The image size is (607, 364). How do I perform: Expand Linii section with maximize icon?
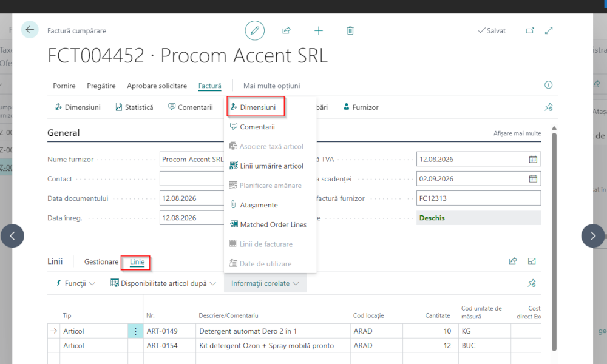tap(532, 261)
